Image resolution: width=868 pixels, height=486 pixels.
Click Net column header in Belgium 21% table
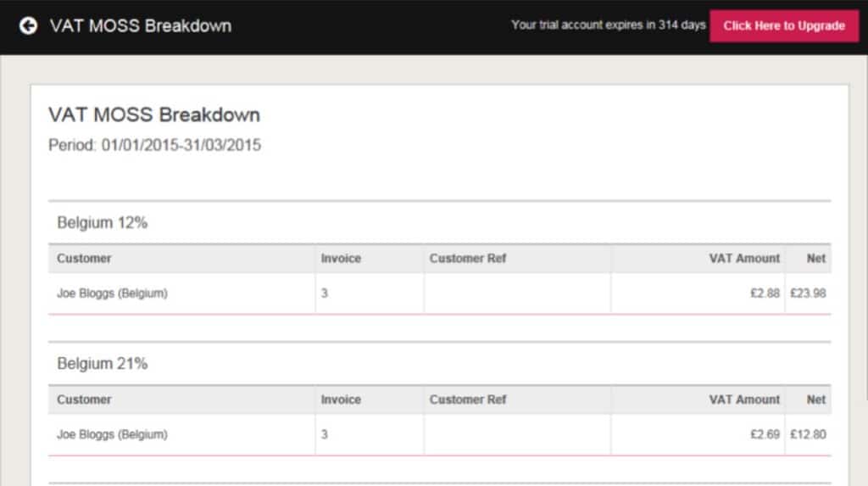pyautogui.click(x=815, y=399)
